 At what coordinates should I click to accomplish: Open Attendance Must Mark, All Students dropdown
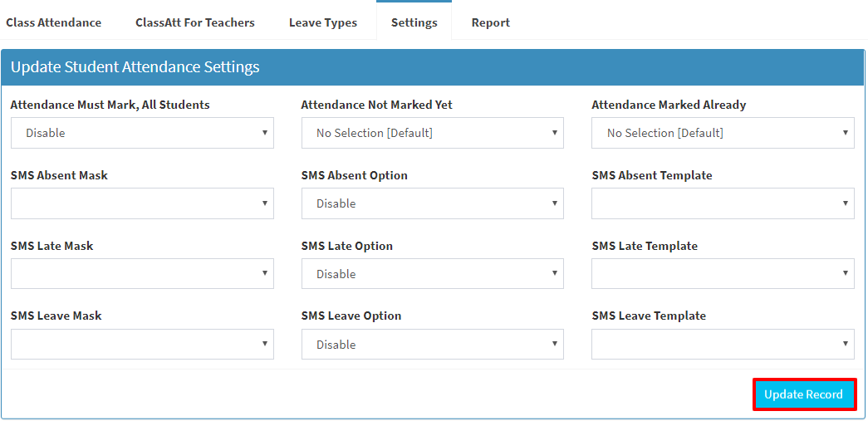coord(142,133)
